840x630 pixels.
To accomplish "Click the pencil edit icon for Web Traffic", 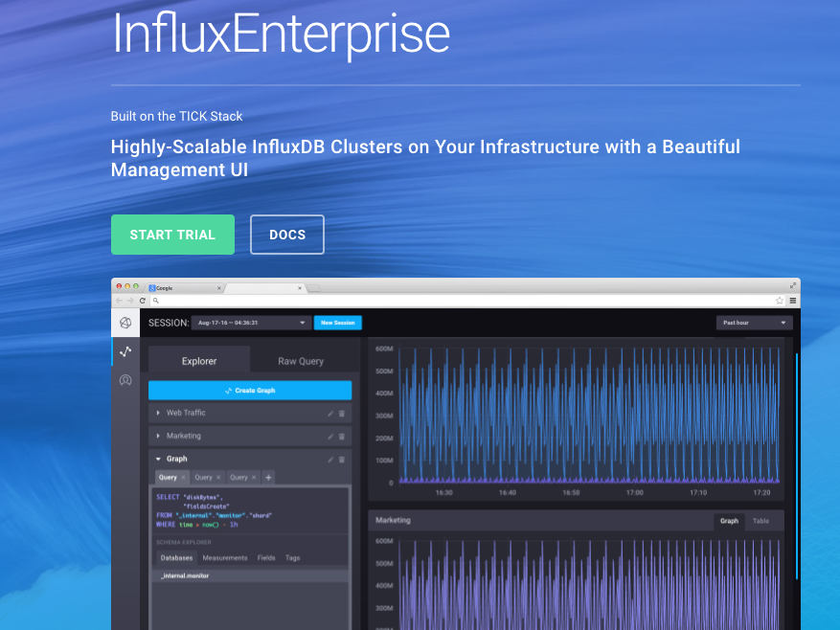I will (x=330, y=413).
